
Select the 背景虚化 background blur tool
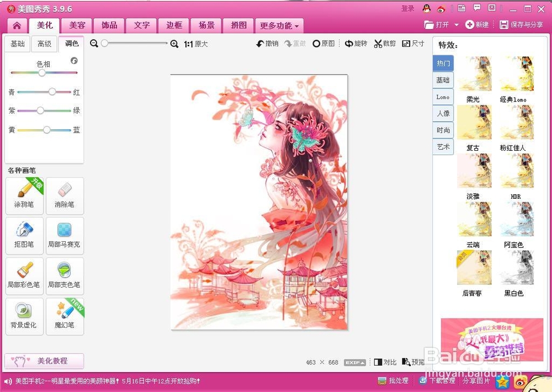click(x=24, y=316)
